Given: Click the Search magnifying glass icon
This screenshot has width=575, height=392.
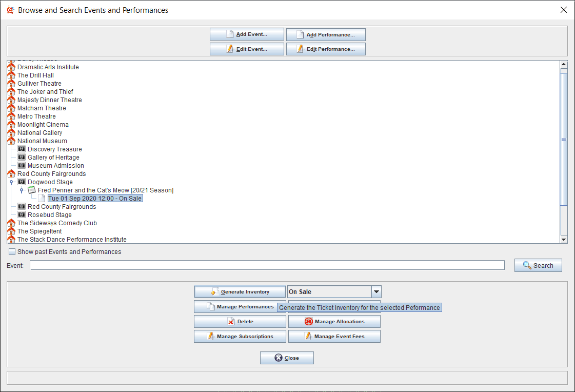Looking at the screenshot, I should pos(527,265).
